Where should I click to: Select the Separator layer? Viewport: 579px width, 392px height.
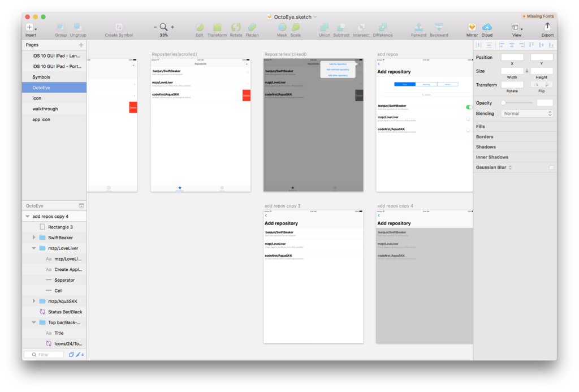(54, 280)
